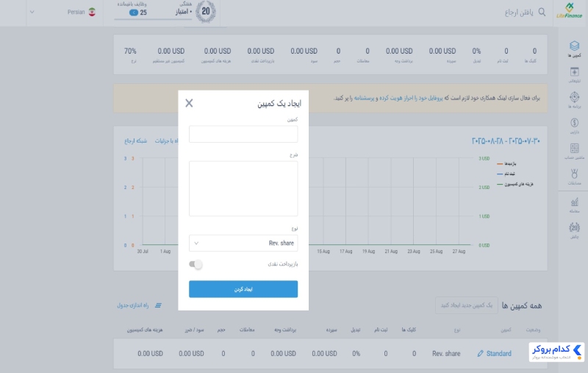588x373 pixels.
Task: Click the Iran flag language icon
Action: pyautogui.click(x=92, y=12)
